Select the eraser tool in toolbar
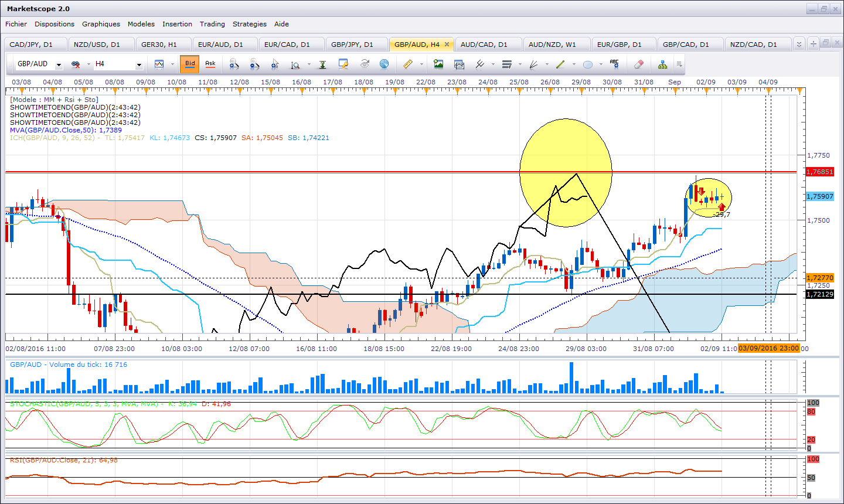The width and height of the screenshot is (844, 504). click(639, 64)
